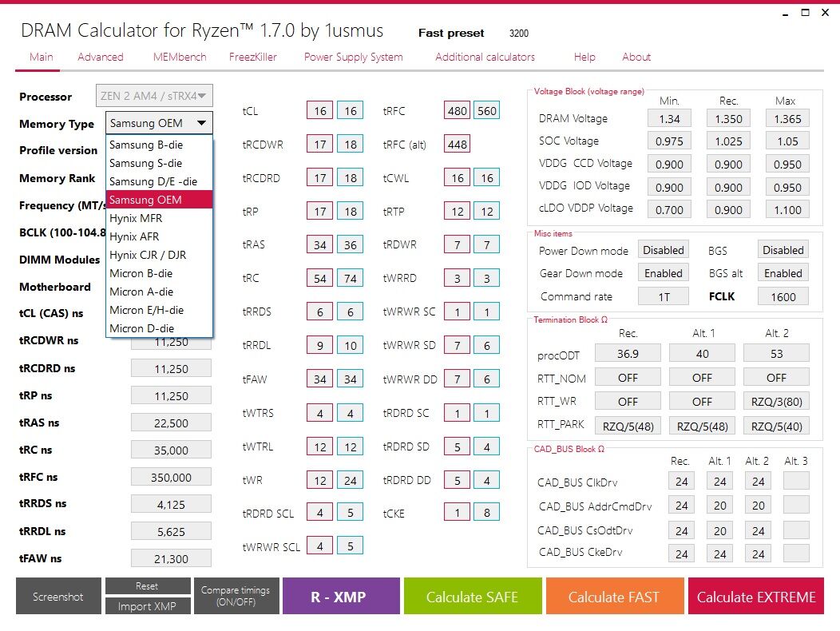Select the Main tab

[42, 57]
